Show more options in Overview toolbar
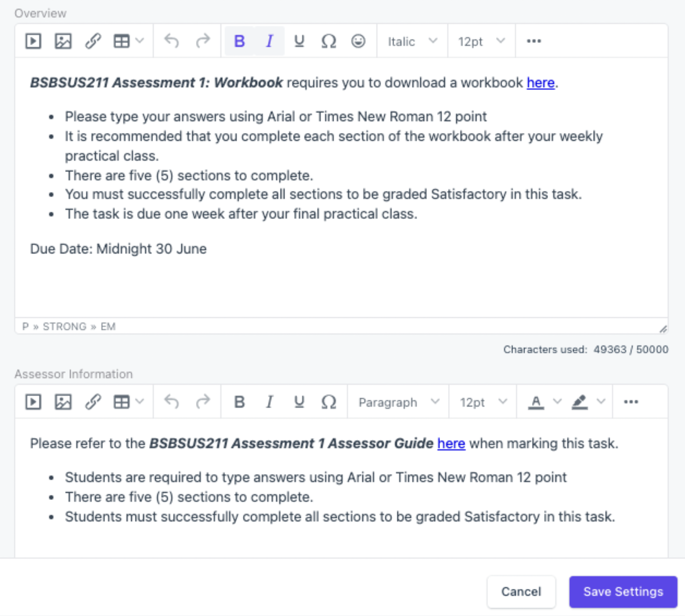The height and width of the screenshot is (616, 685). click(534, 41)
